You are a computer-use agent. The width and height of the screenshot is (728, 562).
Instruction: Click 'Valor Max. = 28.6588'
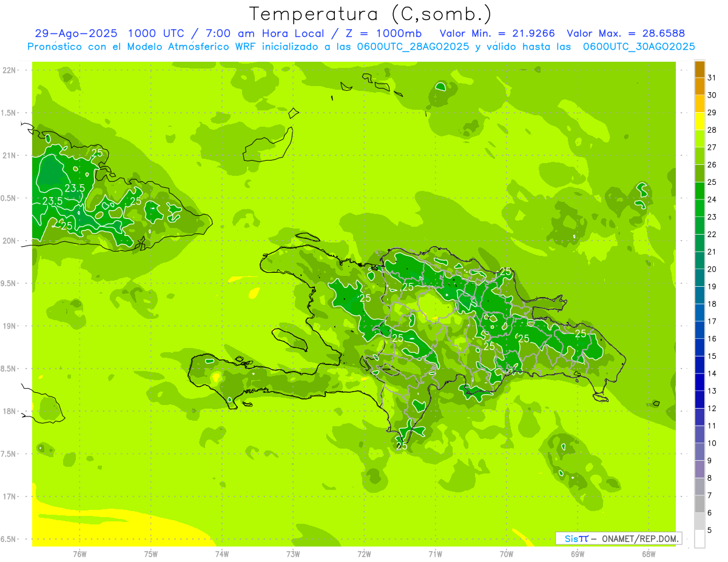tap(625, 34)
